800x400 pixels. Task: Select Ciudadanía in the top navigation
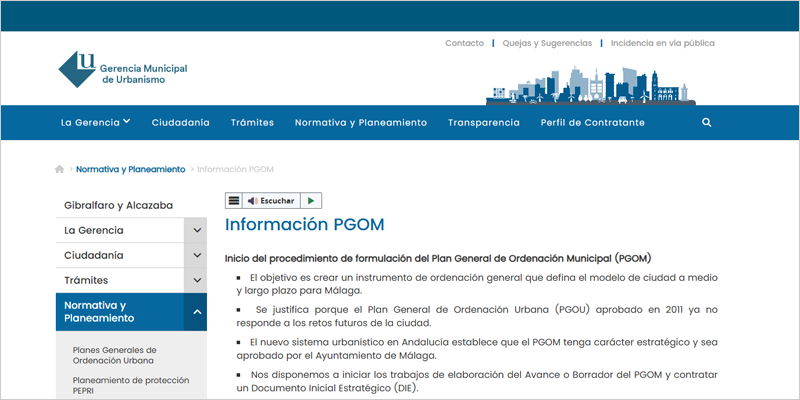180,122
